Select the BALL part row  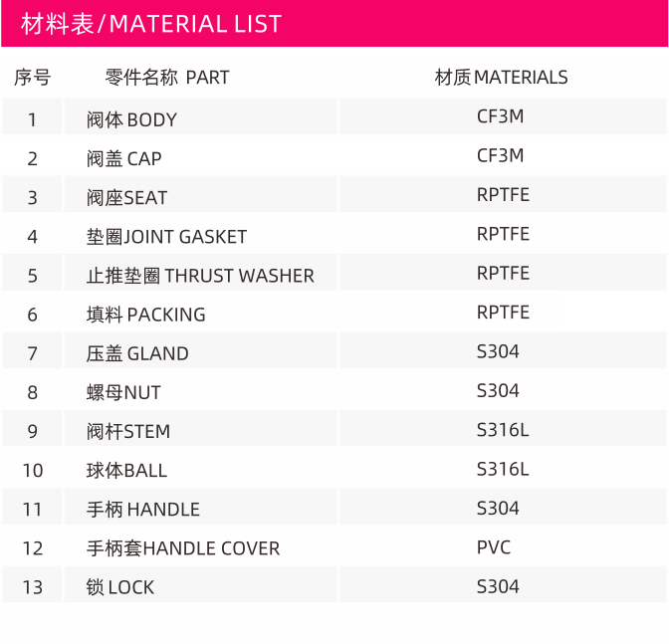click(x=334, y=468)
